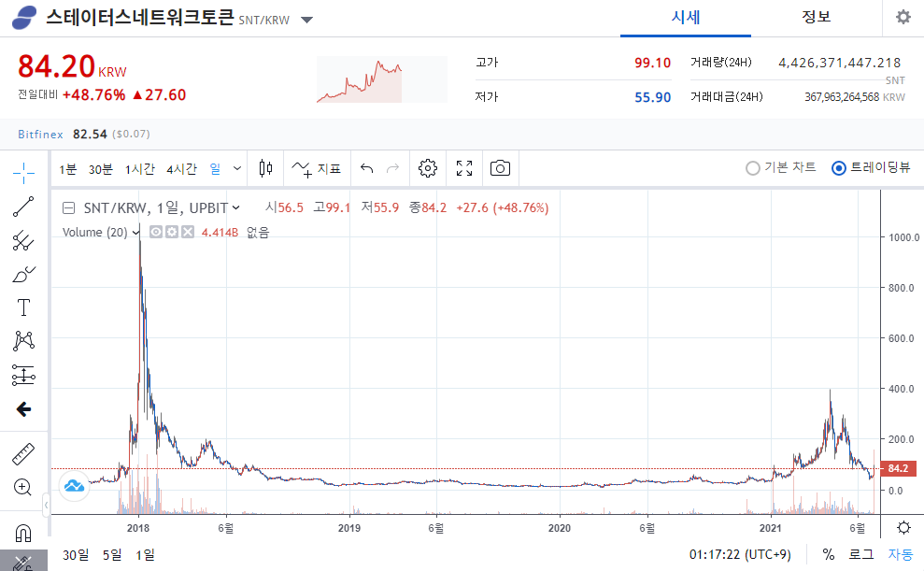Toggle percent scale mode
This screenshot has width=924, height=571.
click(x=829, y=554)
